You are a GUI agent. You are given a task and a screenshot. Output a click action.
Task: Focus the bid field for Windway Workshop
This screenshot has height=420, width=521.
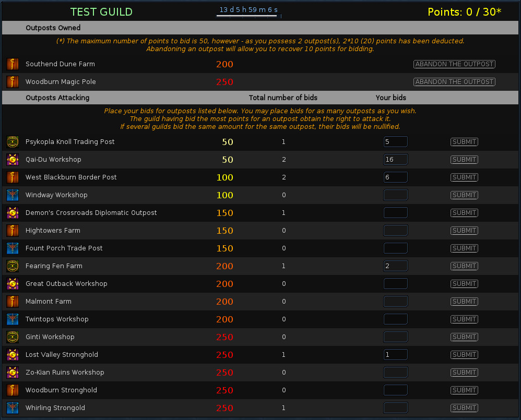tap(395, 195)
